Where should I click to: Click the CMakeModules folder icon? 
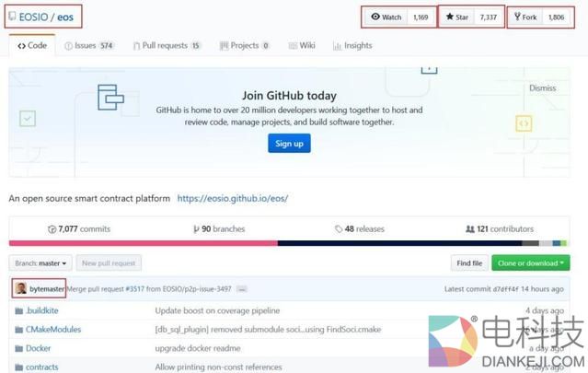click(18, 329)
